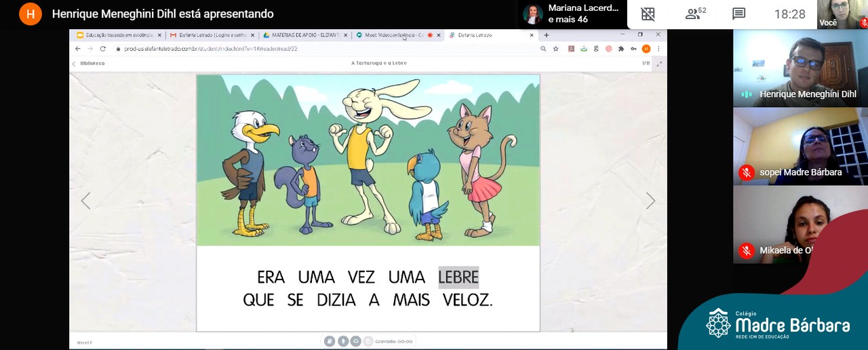Click the microphone record button in reader

[342, 341]
